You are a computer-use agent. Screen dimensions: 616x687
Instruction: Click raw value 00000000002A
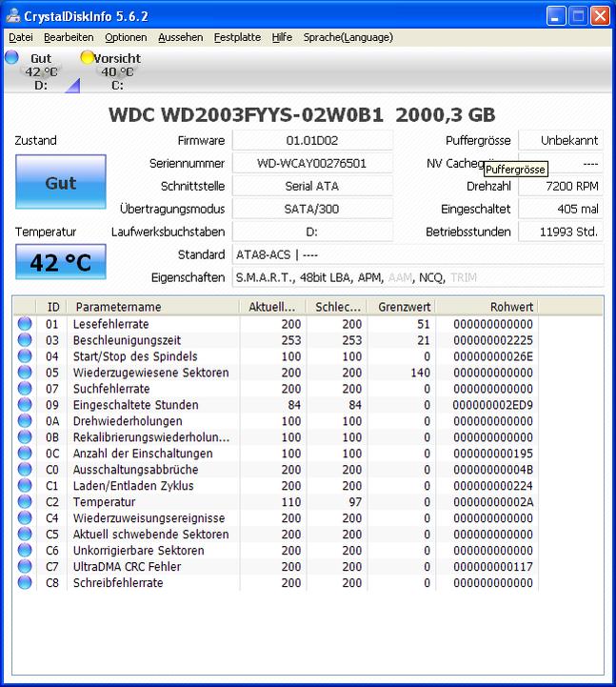pyautogui.click(x=493, y=502)
